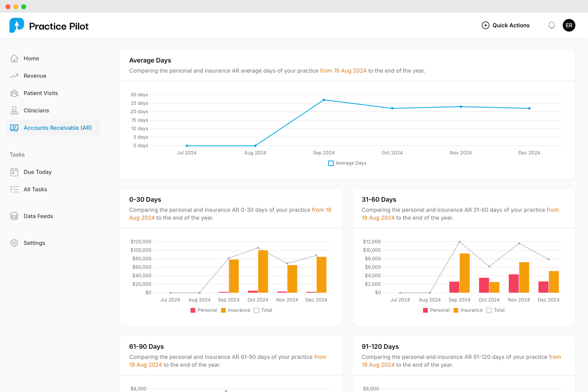This screenshot has height=392, width=588.
Task: Toggle Insurance orange swatch in 0-30 Days legend
Action: point(223,310)
